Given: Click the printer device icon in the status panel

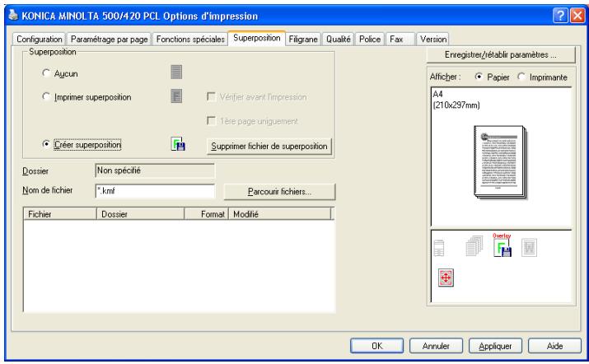Looking at the screenshot, I should 439,248.
